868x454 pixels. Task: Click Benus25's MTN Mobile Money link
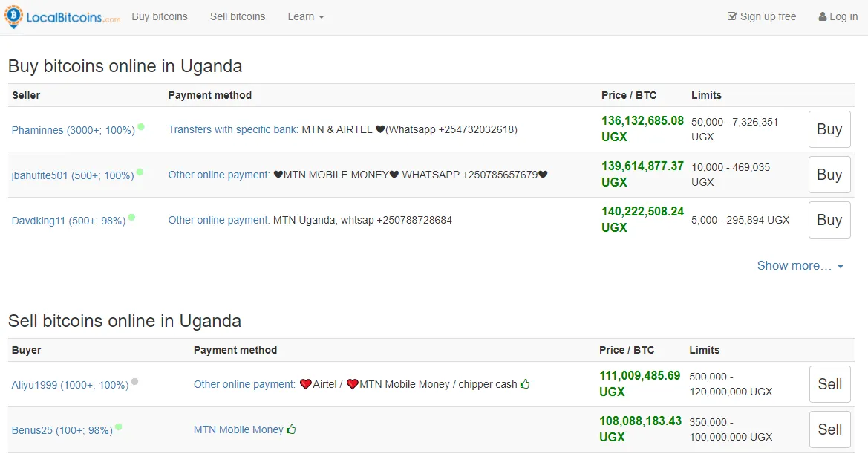tap(238, 429)
